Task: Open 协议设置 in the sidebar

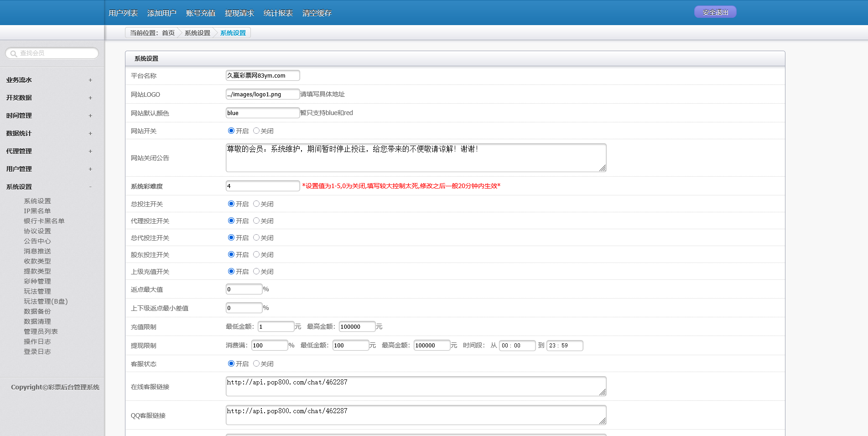Action: pyautogui.click(x=37, y=231)
